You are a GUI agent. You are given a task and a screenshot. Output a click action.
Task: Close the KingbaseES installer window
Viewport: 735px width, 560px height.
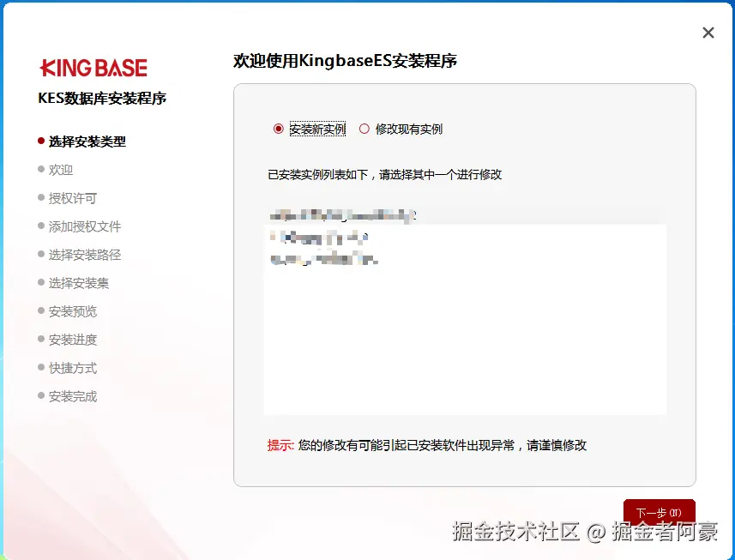pos(708,33)
